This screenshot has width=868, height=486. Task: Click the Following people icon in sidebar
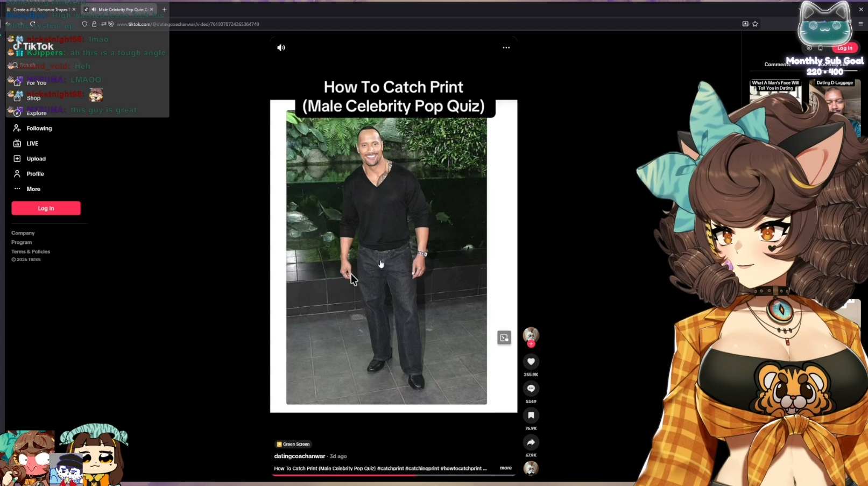pyautogui.click(x=17, y=128)
